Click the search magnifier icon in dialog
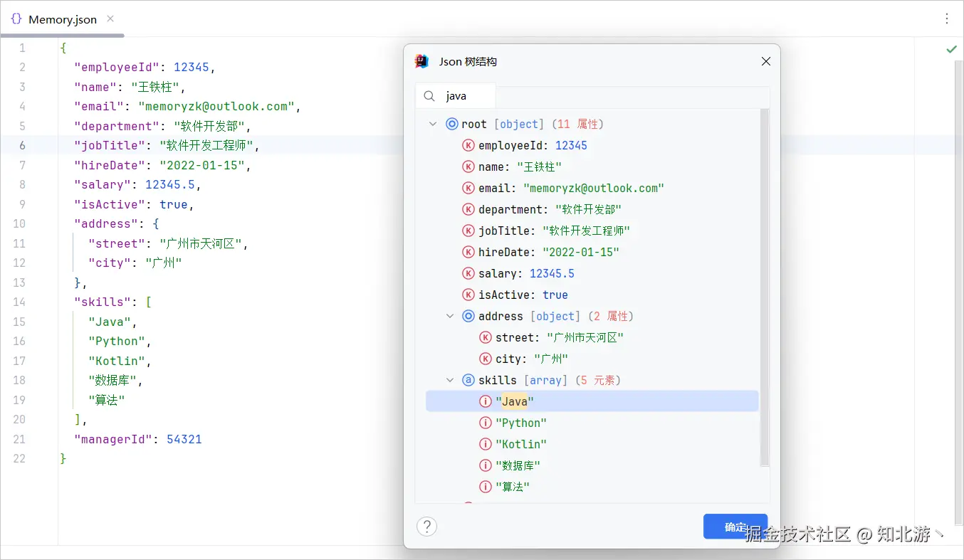 tap(429, 96)
